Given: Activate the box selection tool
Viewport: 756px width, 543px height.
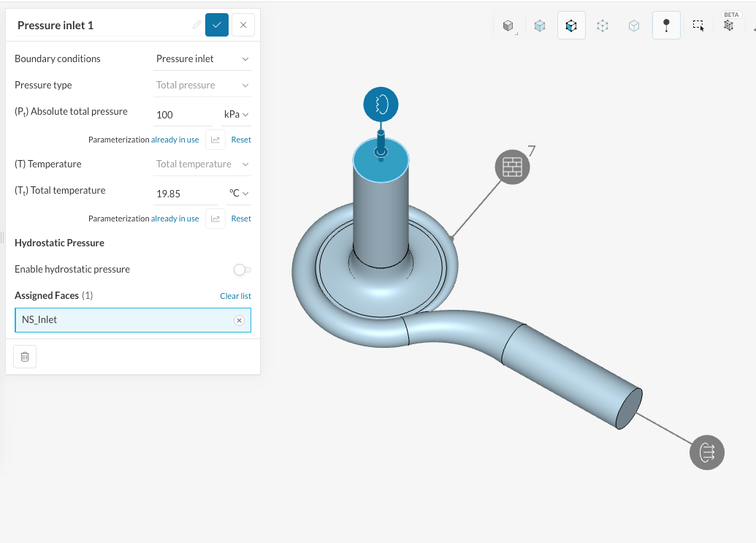Looking at the screenshot, I should 698,26.
